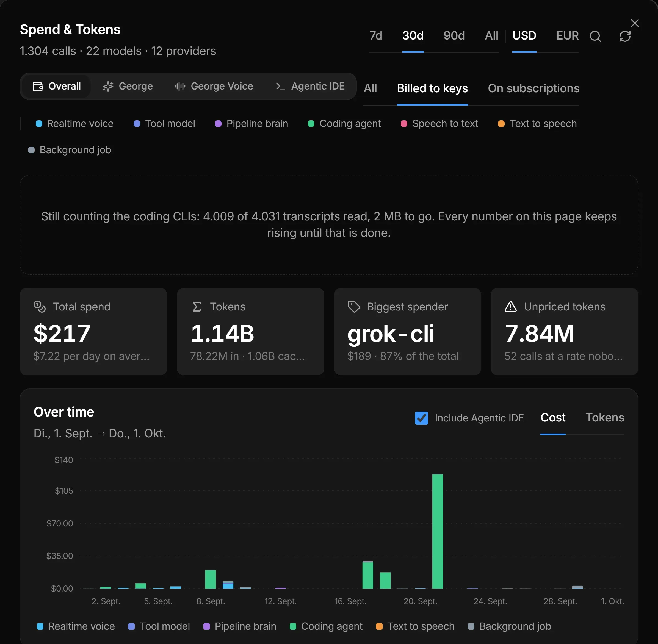Viewport: 658px width, 644px height.
Task: Click the terminal prompt icon for Agentic IDE
Action: [280, 86]
